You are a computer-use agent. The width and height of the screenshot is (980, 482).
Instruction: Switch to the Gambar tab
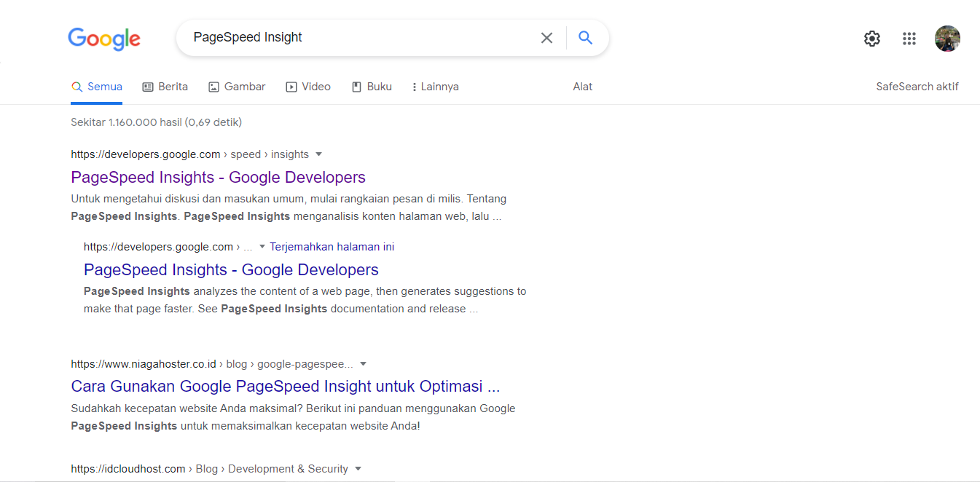point(237,87)
